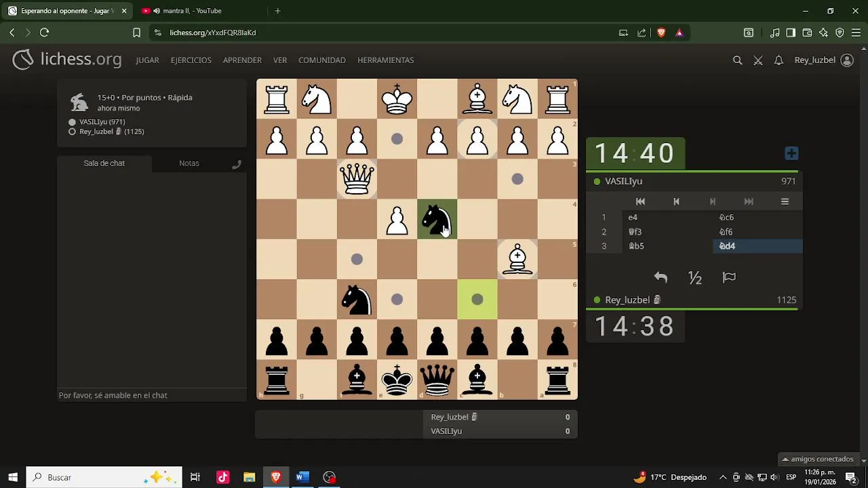Switch to Sala de chat tab
868x488 pixels.
pyautogui.click(x=104, y=163)
